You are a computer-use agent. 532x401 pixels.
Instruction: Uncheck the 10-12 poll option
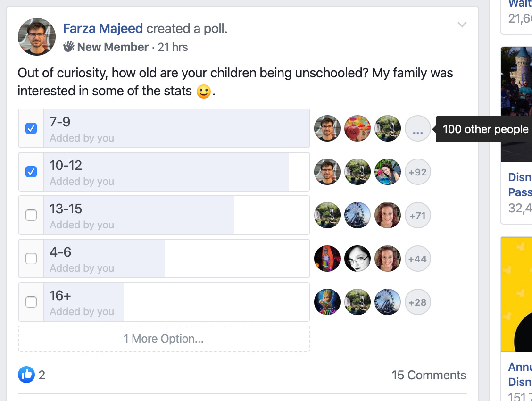pyautogui.click(x=31, y=172)
